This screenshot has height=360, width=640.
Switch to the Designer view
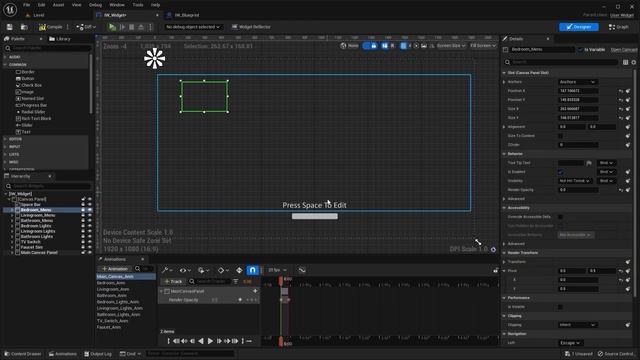coord(579,27)
